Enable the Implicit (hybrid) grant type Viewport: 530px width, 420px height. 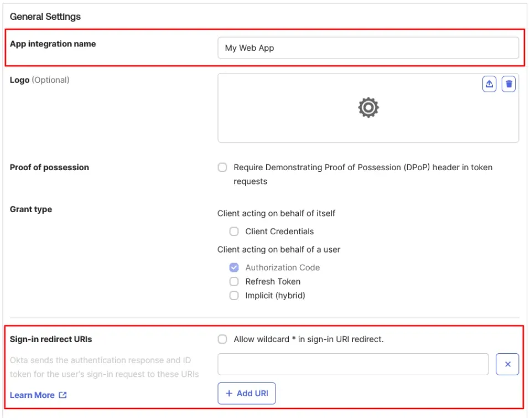[x=234, y=295]
